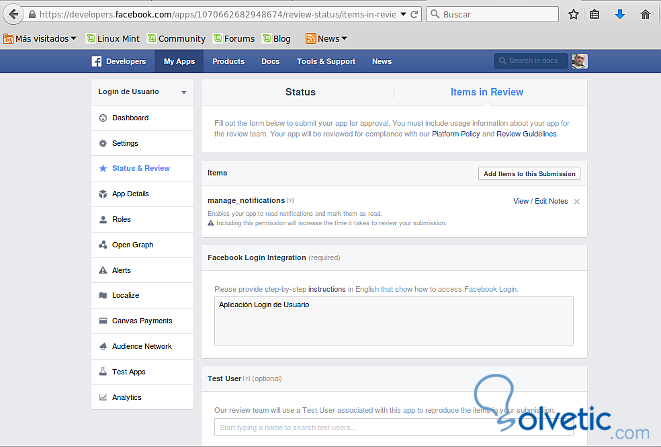Click the Dashboard gauge icon
Viewport: 661px width, 447px height.
(103, 118)
